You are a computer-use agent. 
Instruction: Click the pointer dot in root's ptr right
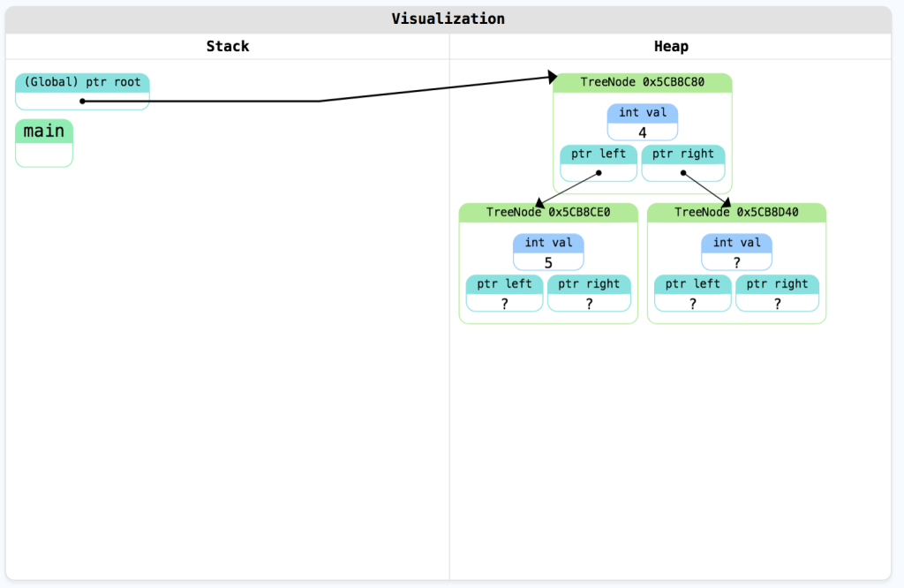click(683, 172)
